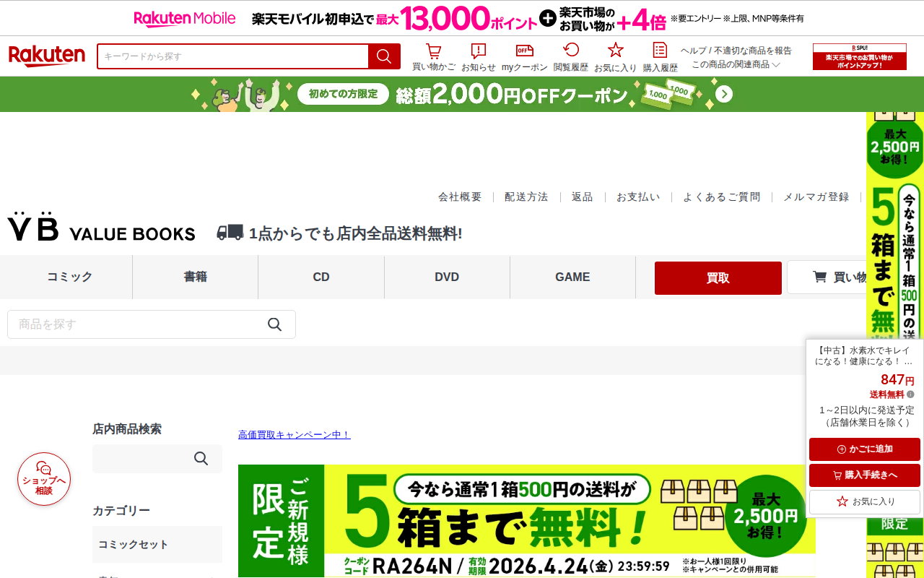The height and width of the screenshot is (578, 924).
Task: Click the red keyword search button
Action: (x=384, y=56)
